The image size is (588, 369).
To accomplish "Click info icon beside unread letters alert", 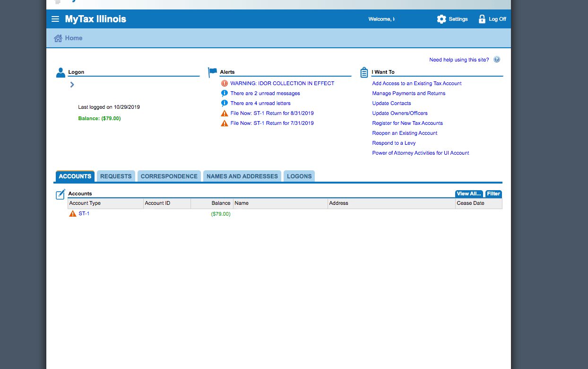I will 225,103.
